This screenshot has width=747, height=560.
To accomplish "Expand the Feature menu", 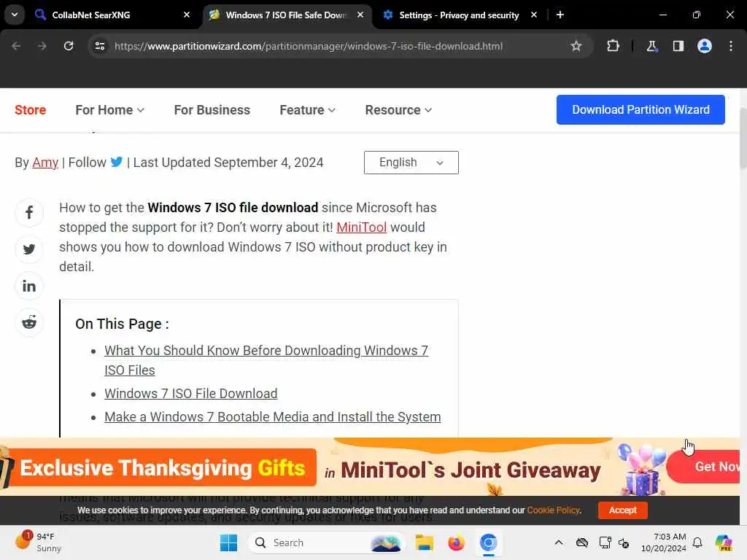I will tap(307, 110).
